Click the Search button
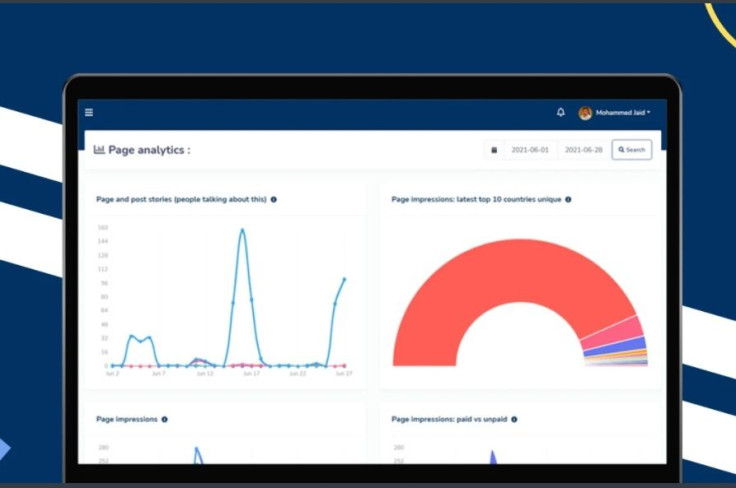The height and width of the screenshot is (488, 736). click(x=632, y=150)
